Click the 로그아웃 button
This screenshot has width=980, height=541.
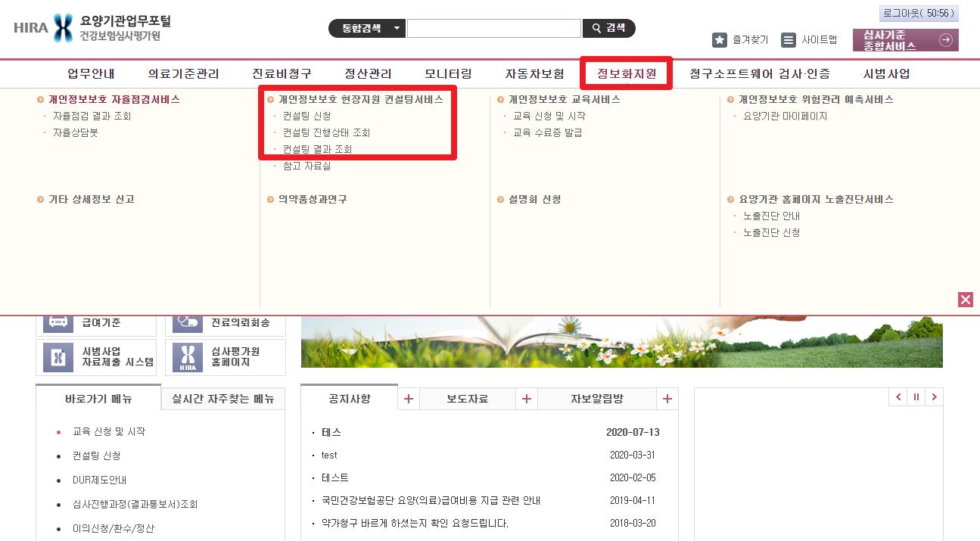click(919, 14)
